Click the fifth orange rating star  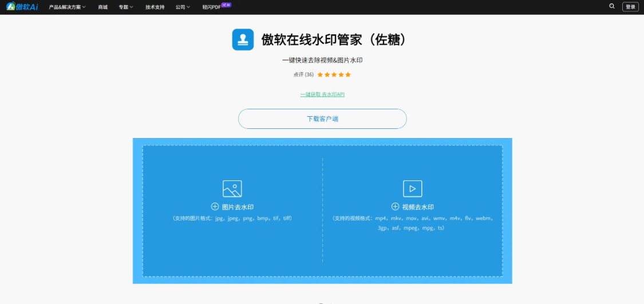[348, 74]
